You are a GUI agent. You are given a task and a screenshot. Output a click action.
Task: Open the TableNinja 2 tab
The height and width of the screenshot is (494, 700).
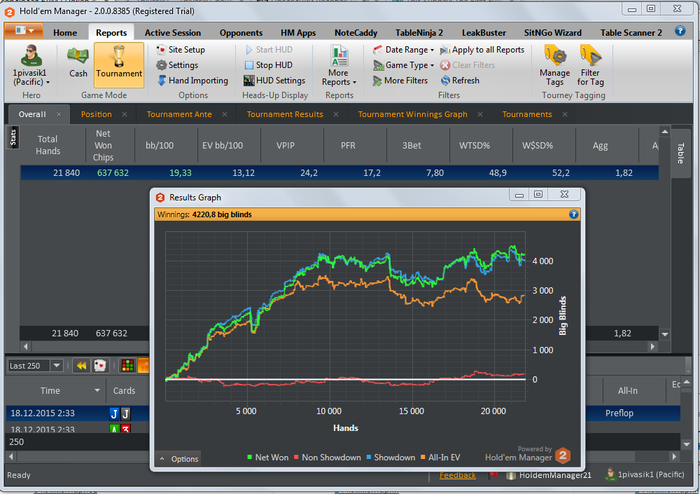[x=419, y=33]
